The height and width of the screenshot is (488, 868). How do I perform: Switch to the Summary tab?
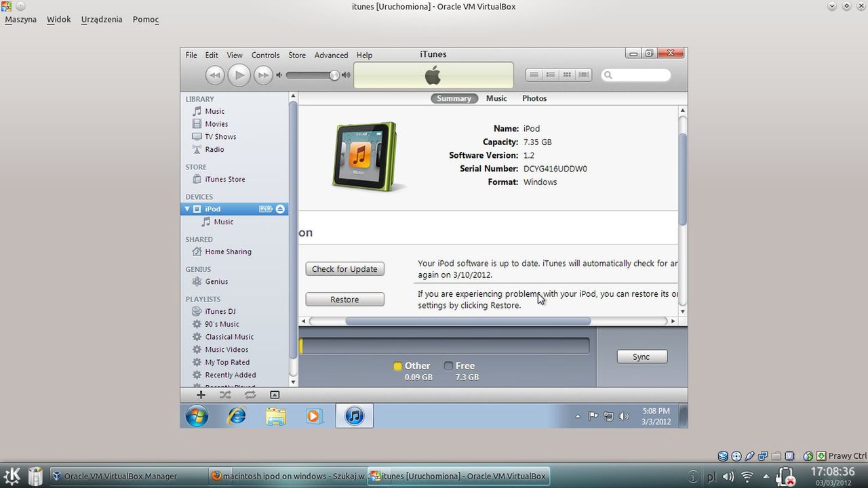(x=454, y=98)
